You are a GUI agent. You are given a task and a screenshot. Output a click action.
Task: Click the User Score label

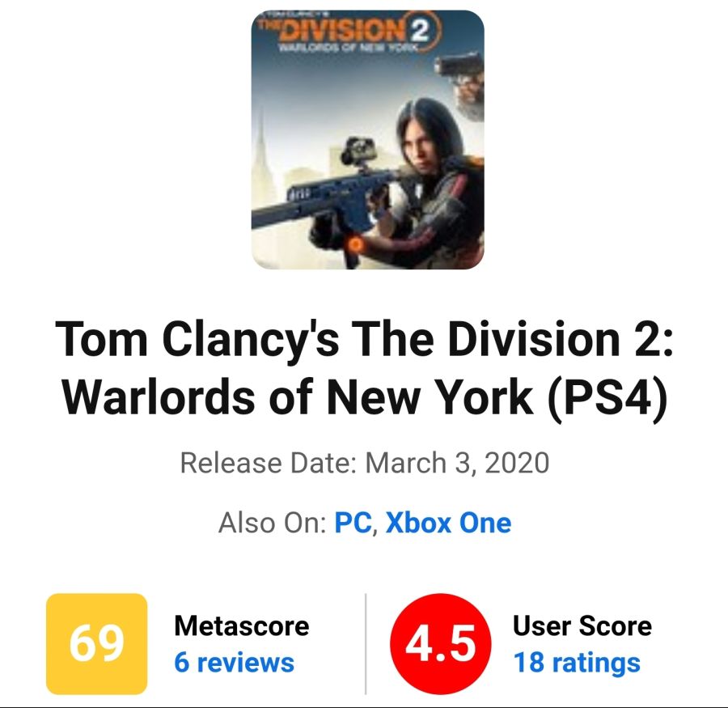[582, 625]
